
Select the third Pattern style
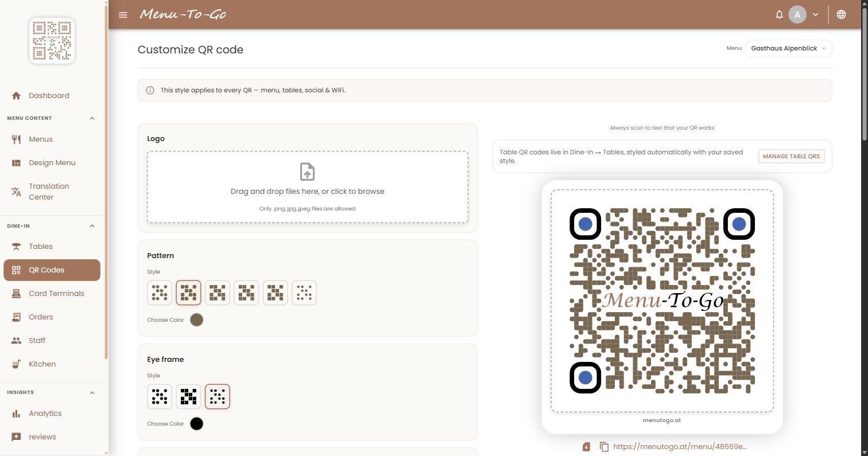coord(218,293)
